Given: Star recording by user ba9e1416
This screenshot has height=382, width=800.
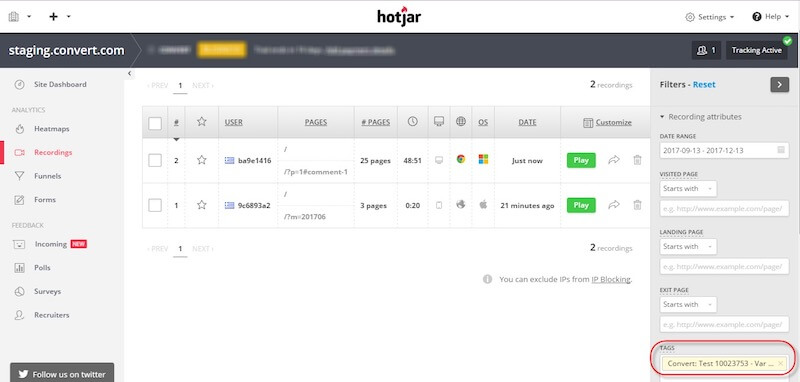Looking at the screenshot, I should click(x=202, y=160).
